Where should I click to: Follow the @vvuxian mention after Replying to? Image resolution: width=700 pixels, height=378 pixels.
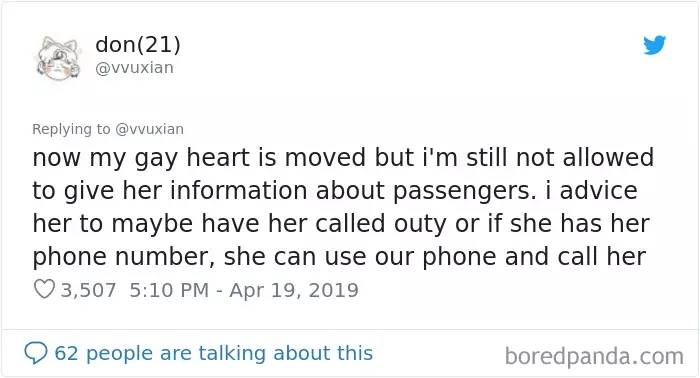point(150,129)
